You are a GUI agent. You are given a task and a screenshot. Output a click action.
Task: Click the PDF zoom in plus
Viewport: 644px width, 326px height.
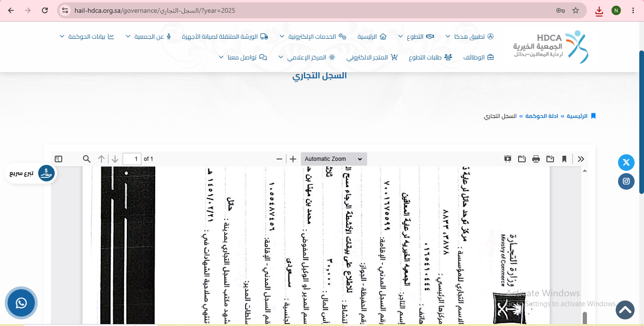point(293,159)
